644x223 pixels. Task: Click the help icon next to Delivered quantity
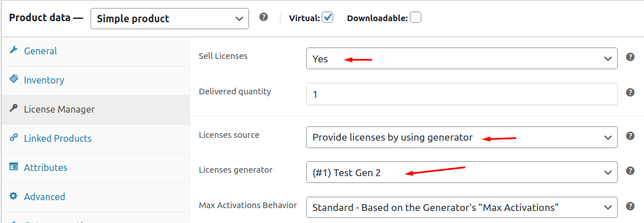point(630,93)
